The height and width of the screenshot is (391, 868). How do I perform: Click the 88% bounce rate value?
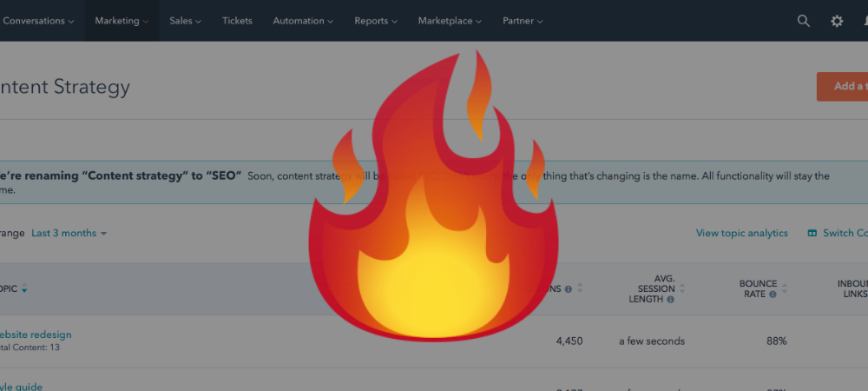point(777,341)
